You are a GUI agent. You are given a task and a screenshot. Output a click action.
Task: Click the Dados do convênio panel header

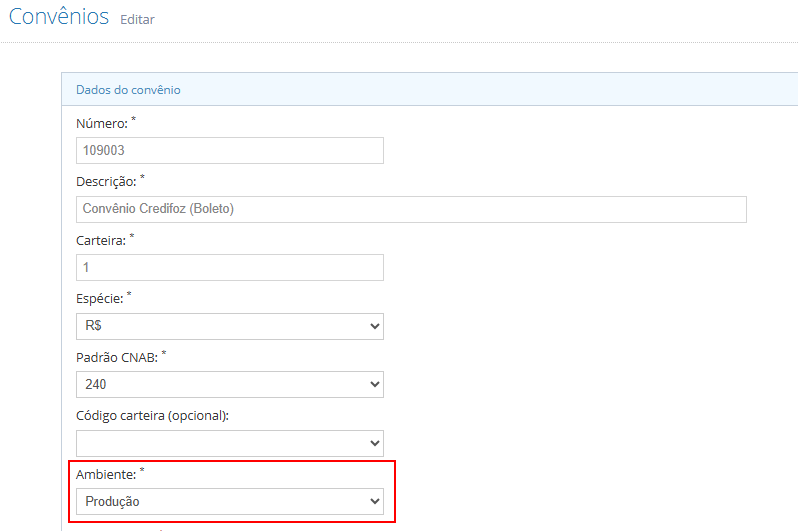tap(430, 90)
